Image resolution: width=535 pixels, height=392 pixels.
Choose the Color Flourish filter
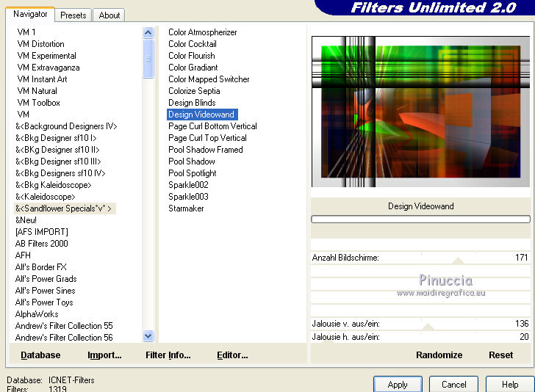point(191,56)
